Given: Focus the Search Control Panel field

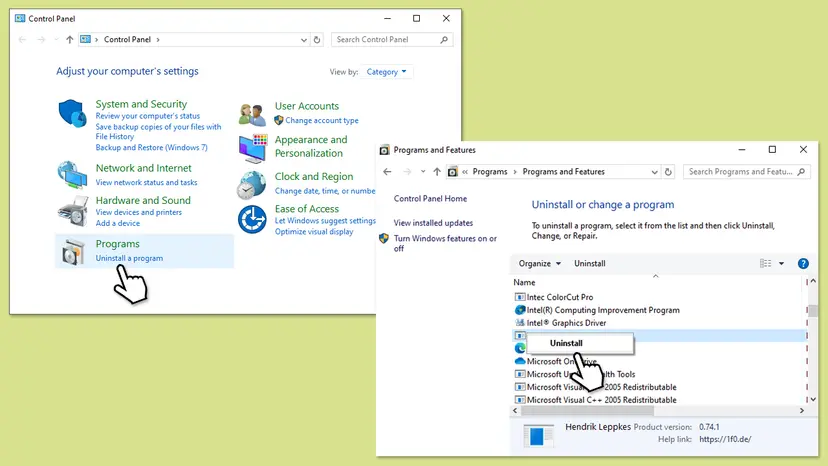Looking at the screenshot, I should tap(392, 40).
